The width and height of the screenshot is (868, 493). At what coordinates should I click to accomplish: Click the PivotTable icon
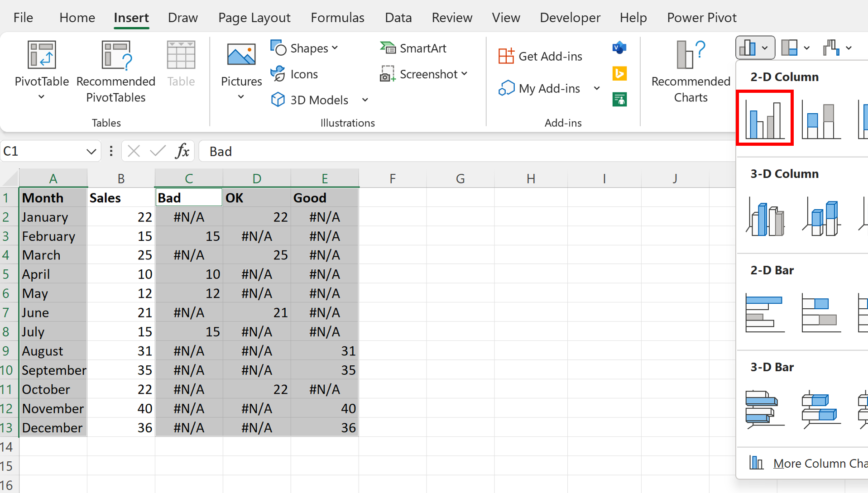[x=42, y=55]
